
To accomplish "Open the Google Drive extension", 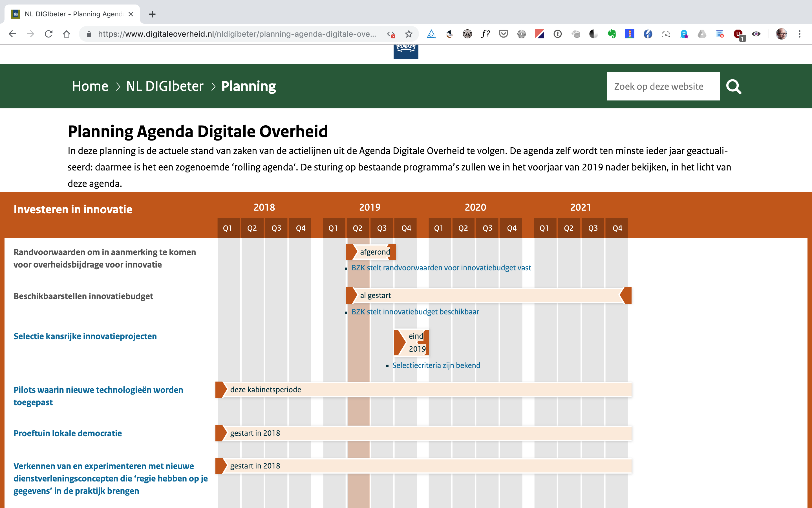I will coord(702,34).
